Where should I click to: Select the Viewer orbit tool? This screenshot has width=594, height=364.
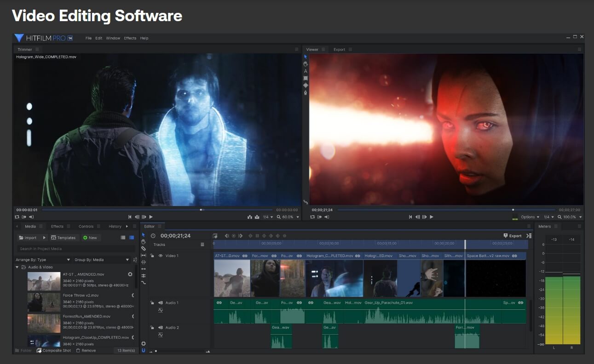306,85
